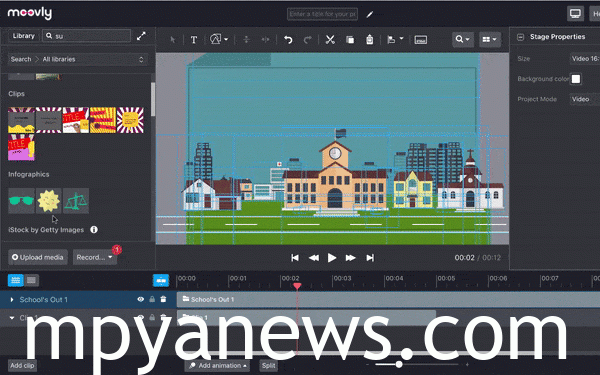Click the Undo arrow icon
Screen dimensions: 600x375
tap(288, 39)
